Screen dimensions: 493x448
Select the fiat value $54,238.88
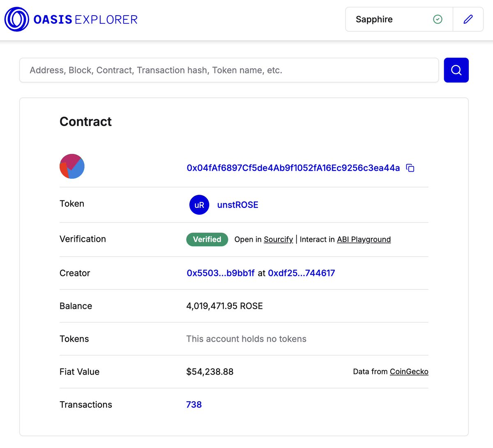click(x=210, y=372)
